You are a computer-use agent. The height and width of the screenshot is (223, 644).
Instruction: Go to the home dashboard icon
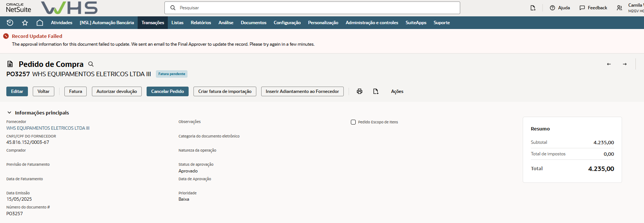(x=40, y=23)
